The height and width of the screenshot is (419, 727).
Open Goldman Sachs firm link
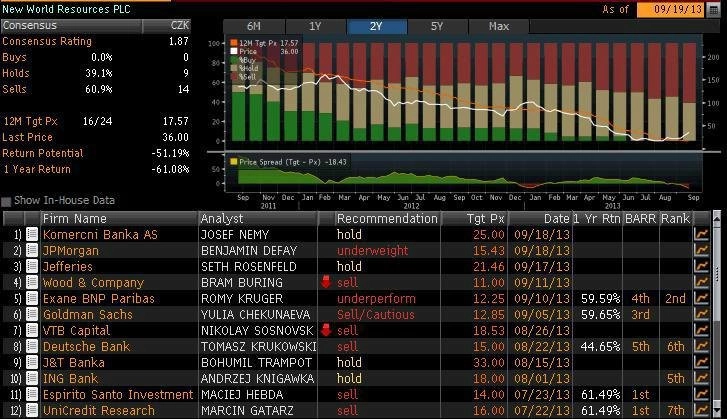tap(88, 315)
